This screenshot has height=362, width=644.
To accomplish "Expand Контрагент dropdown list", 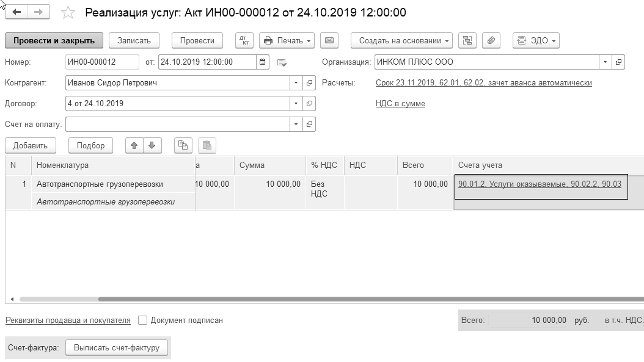I will pos(296,83).
